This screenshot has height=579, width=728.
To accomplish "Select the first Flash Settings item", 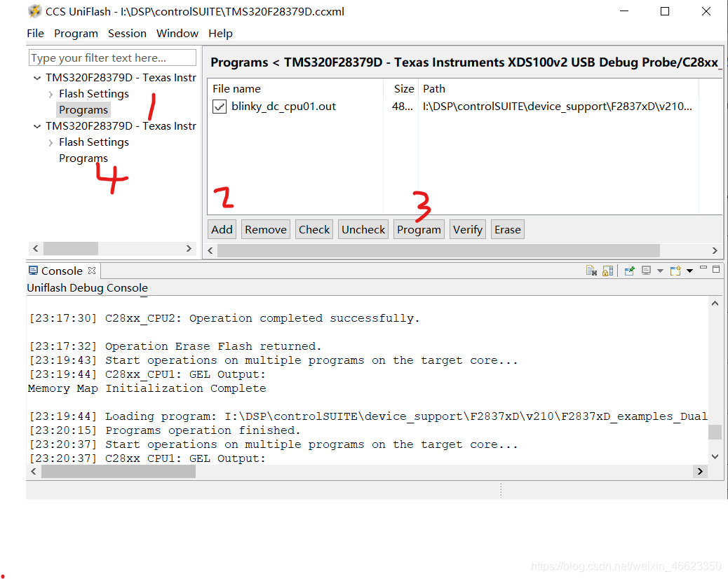I will point(94,94).
